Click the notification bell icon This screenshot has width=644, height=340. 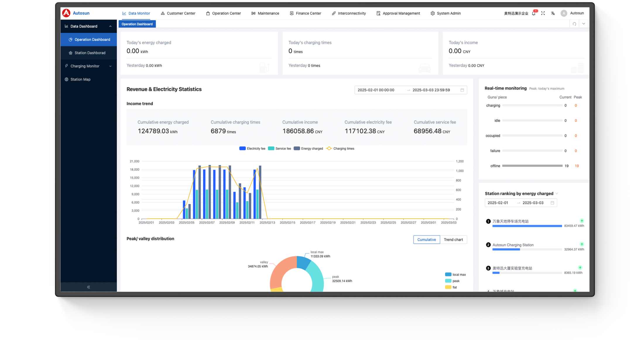[x=533, y=13]
